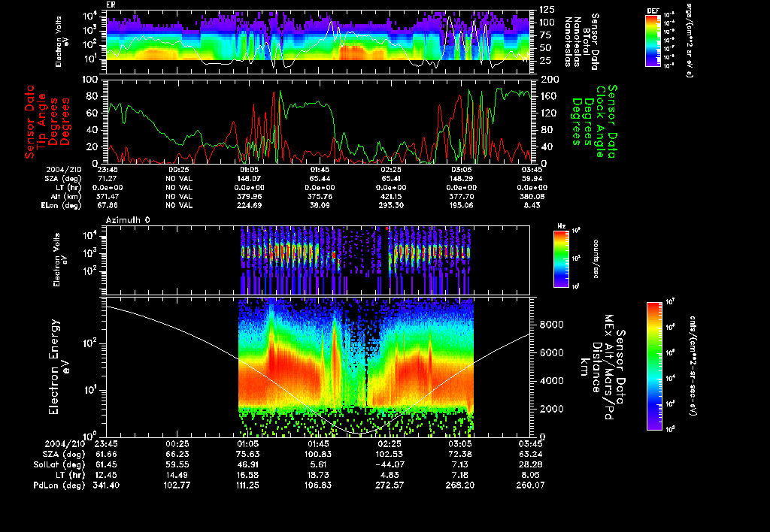770x532 pixels.
Task: Click the 'Alt (km)' row label
Action: [67, 196]
